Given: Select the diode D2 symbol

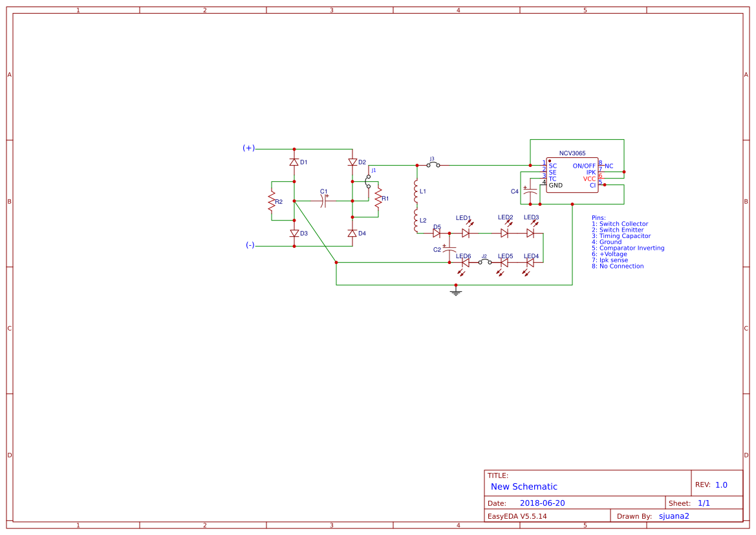Looking at the screenshot, I should [352, 161].
